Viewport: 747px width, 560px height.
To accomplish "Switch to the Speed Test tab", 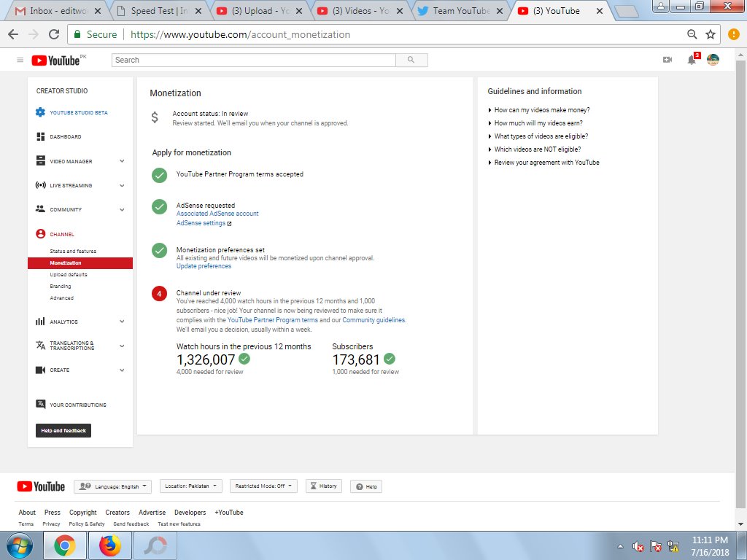I will [159, 10].
